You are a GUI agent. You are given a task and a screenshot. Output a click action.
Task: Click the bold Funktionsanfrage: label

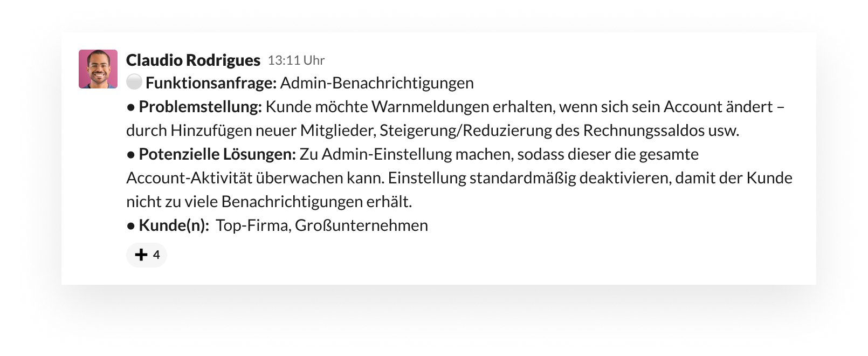click(211, 83)
